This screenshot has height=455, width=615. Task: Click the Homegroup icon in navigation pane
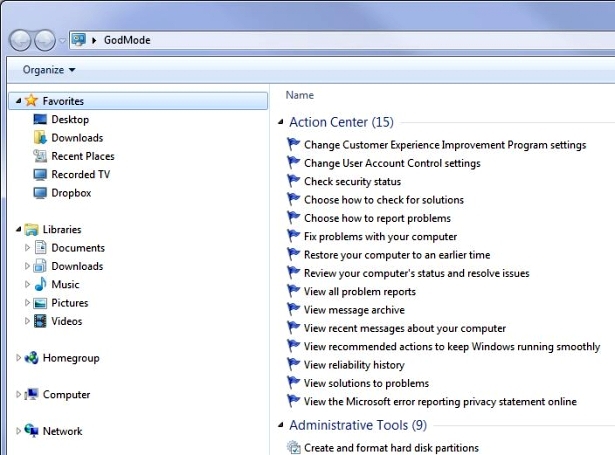(31, 358)
